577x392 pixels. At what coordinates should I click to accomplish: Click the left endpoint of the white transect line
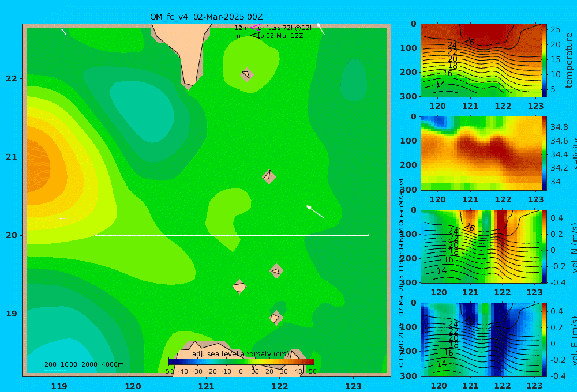pyautogui.click(x=96, y=235)
